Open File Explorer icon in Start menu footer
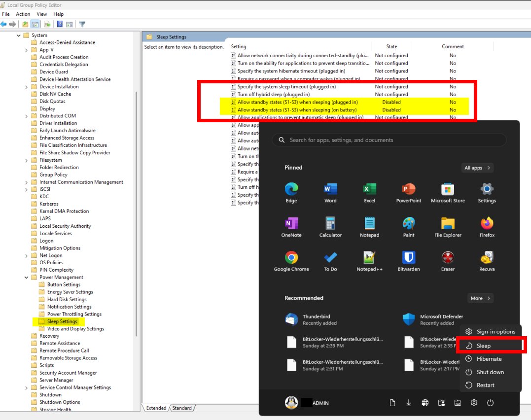Image resolution: width=531 pixels, height=420 pixels. coord(458,403)
